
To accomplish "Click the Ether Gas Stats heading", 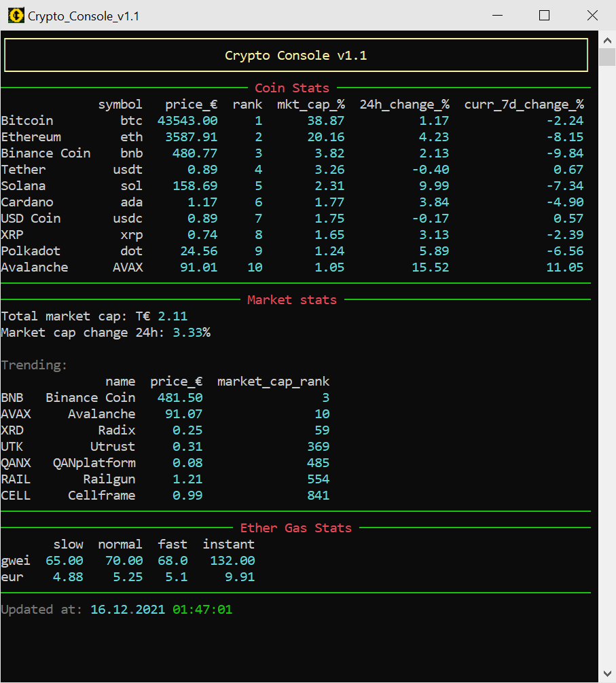I will (296, 528).
